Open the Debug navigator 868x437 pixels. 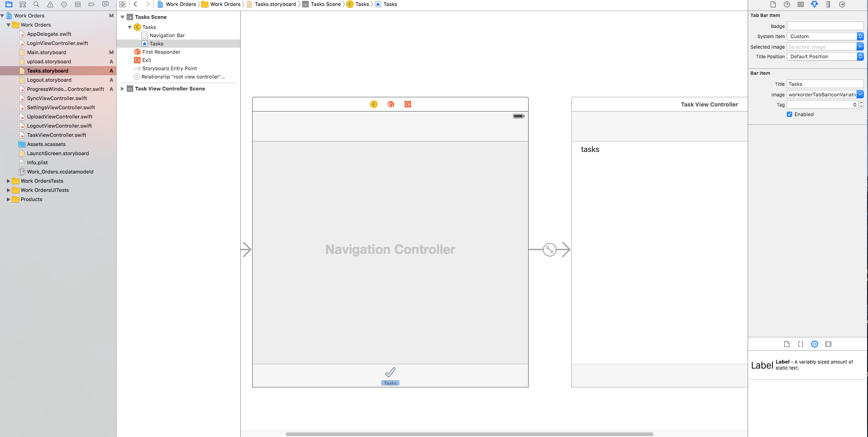click(x=78, y=4)
